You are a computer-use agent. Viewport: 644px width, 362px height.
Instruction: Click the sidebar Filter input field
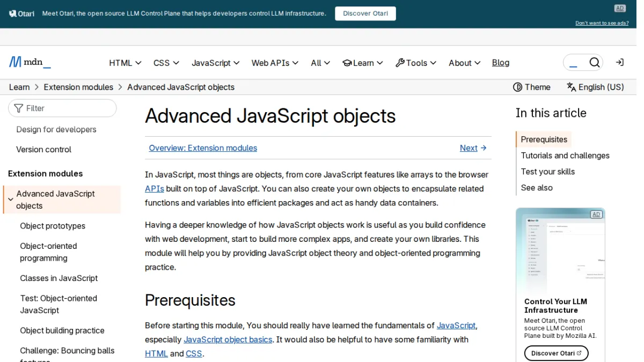pyautogui.click(x=62, y=108)
